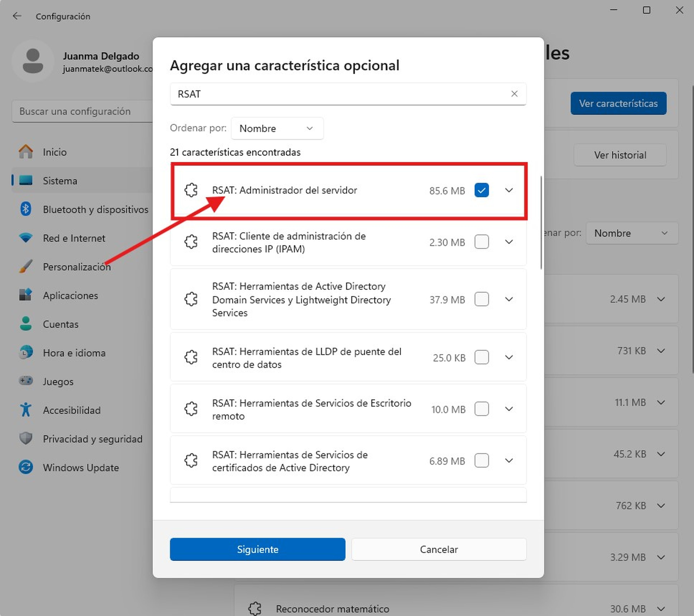Click the puzzle icon for Cliente de administración IPAM

[x=191, y=242]
